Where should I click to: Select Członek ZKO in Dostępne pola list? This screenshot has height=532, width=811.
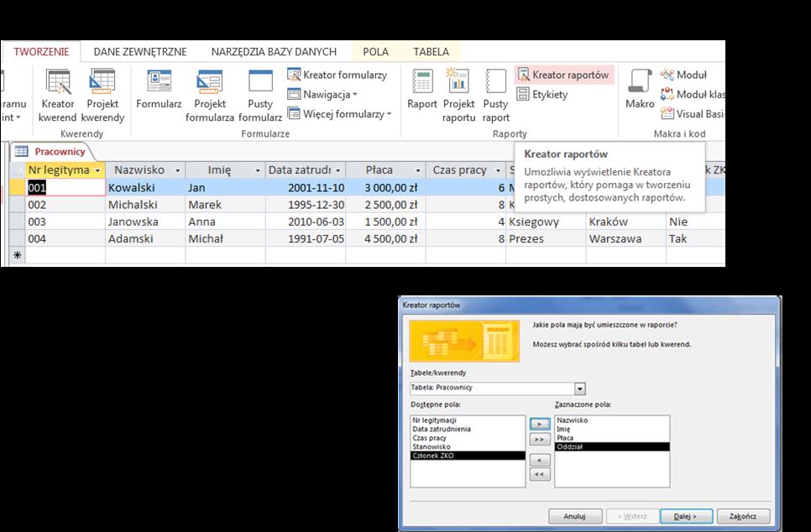click(468, 456)
